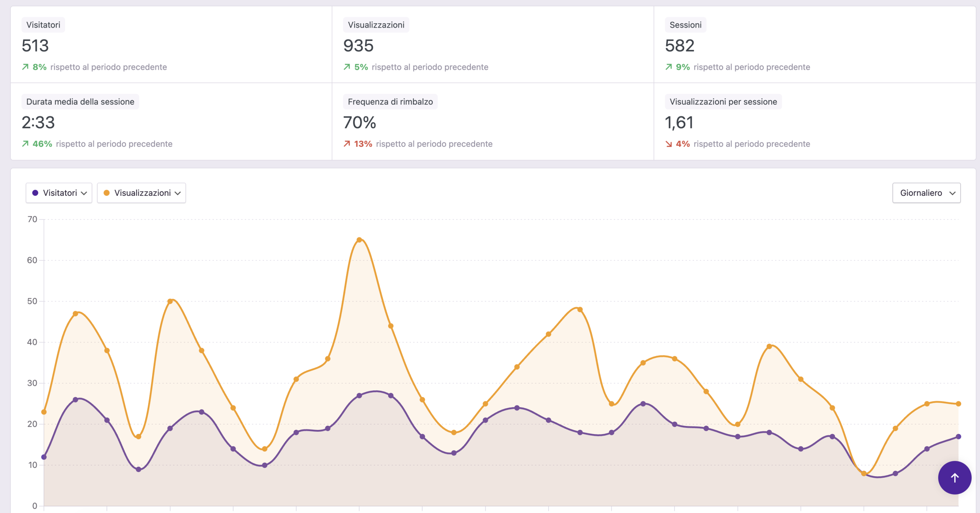This screenshot has width=980, height=513.
Task: Open the Giornaliero interval dropdown
Action: tap(926, 193)
